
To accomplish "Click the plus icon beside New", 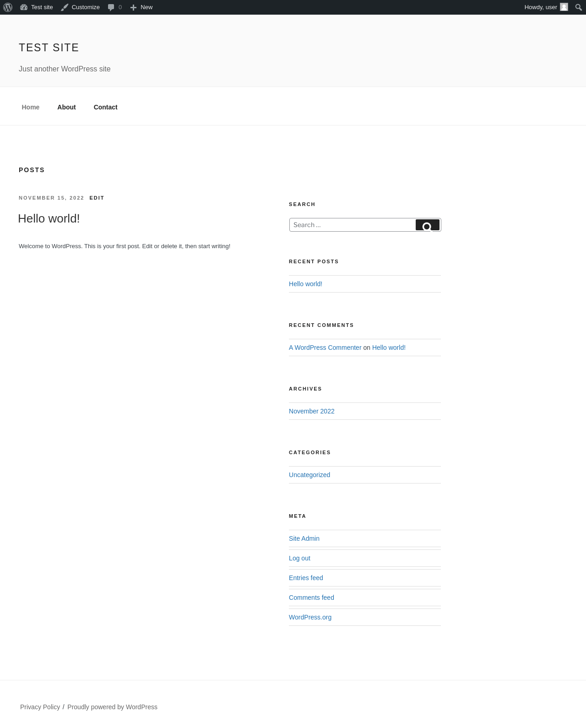I will click(x=133, y=7).
